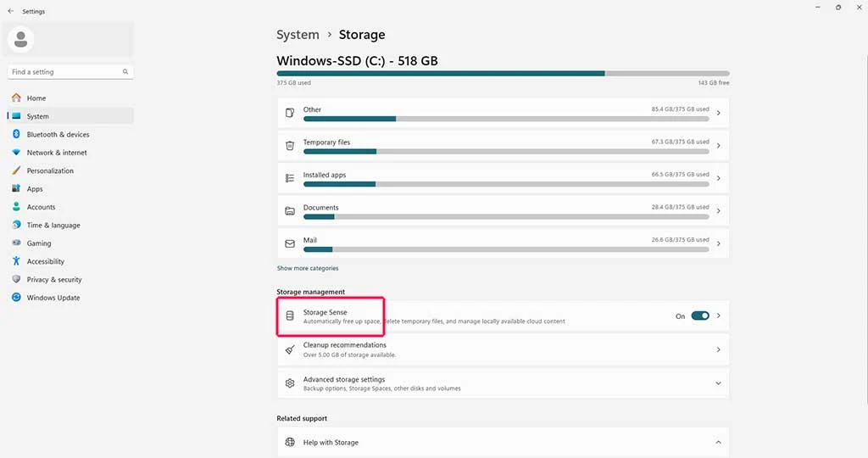Click the Windows-SSD (C:) usage bar

[503, 74]
